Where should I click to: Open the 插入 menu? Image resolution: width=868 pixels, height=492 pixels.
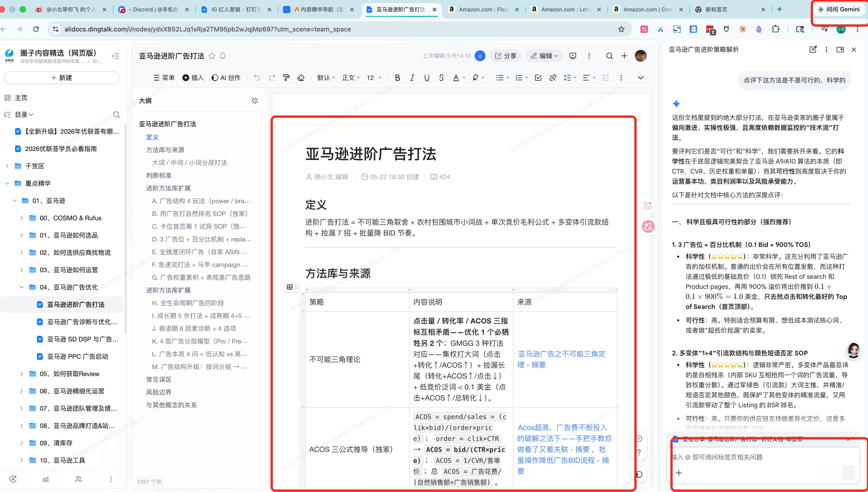pos(193,78)
